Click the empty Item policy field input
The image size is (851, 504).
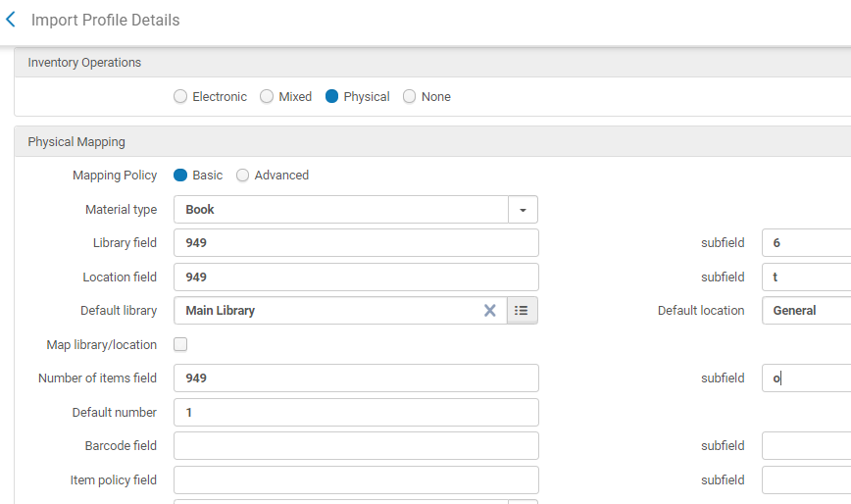tap(356, 480)
